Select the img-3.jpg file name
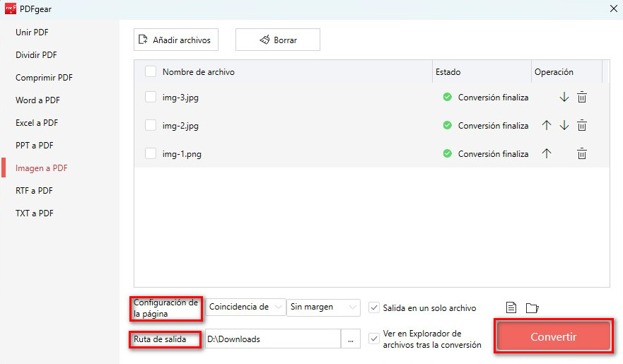The image size is (623, 364). coord(180,98)
